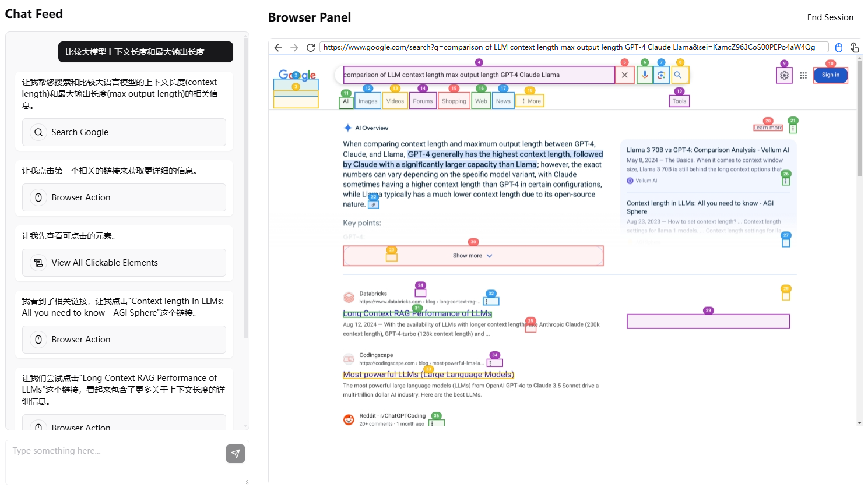Click the dark user message bubble
Screen dimensions: 868x491
click(146, 52)
